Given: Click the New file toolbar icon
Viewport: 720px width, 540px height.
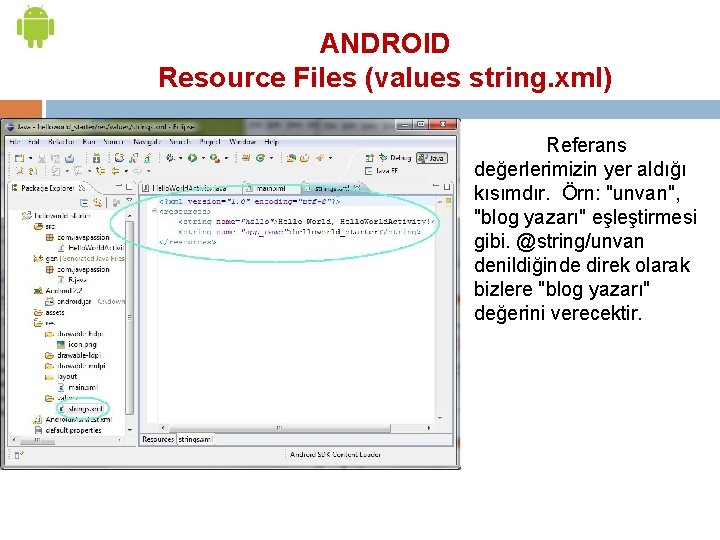Looking at the screenshot, I should pos(19,158).
